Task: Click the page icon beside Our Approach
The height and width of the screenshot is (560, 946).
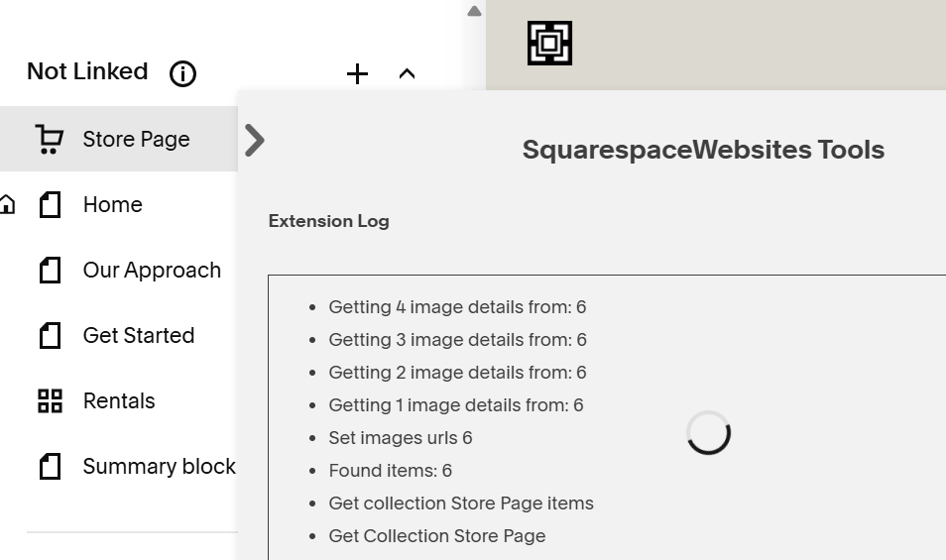Action: [50, 270]
